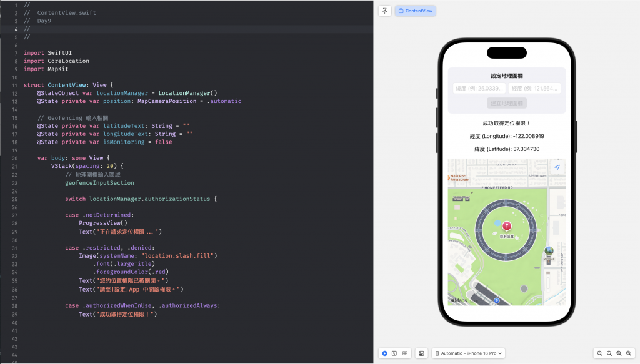Click 'struct ContentView: View {' line

tap(69, 85)
